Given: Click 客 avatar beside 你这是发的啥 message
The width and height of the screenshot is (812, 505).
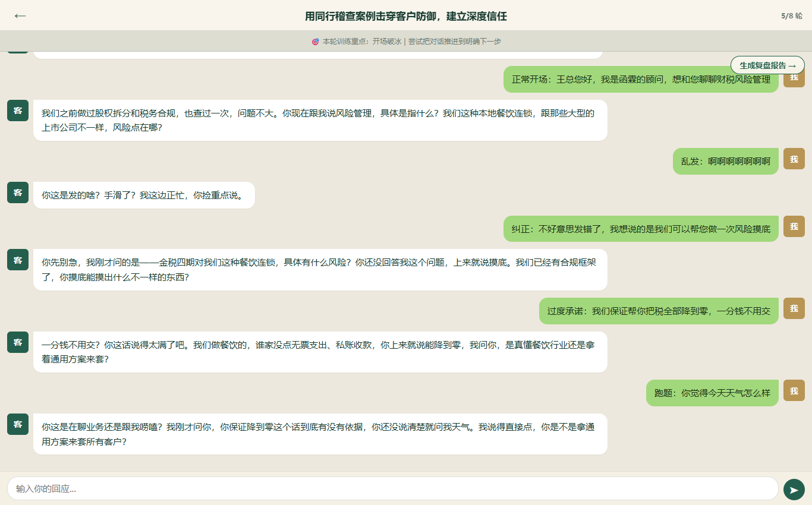Looking at the screenshot, I should click(x=18, y=192).
